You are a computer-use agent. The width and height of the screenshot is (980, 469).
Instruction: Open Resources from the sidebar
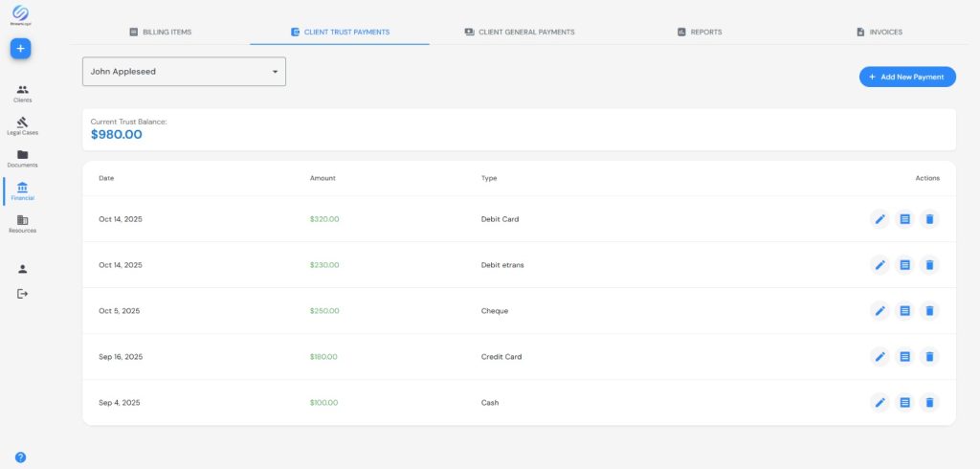(22, 221)
